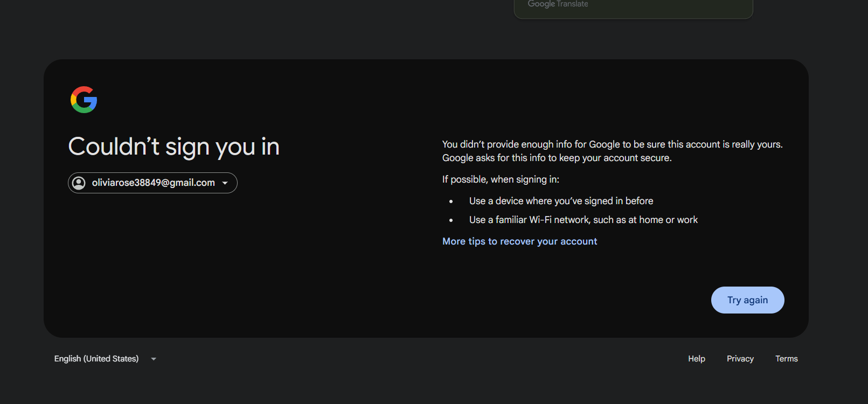
Task: Click text "Use a device where you've signed in before"
Action: [561, 201]
